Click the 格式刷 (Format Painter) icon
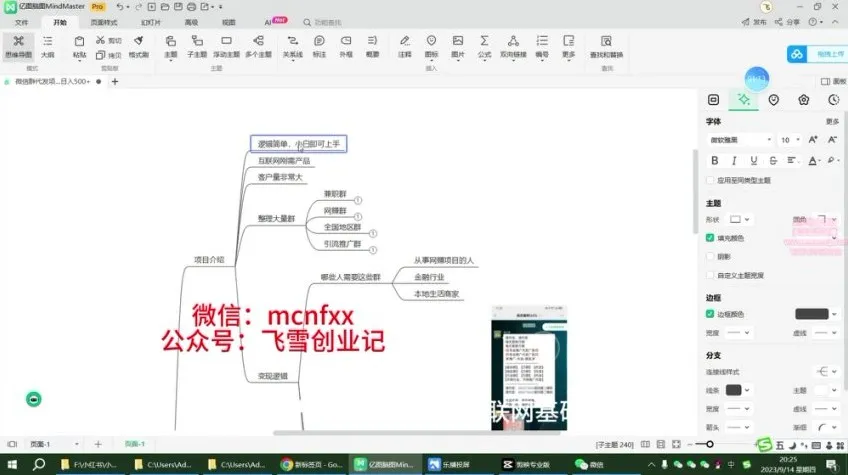 (x=139, y=45)
